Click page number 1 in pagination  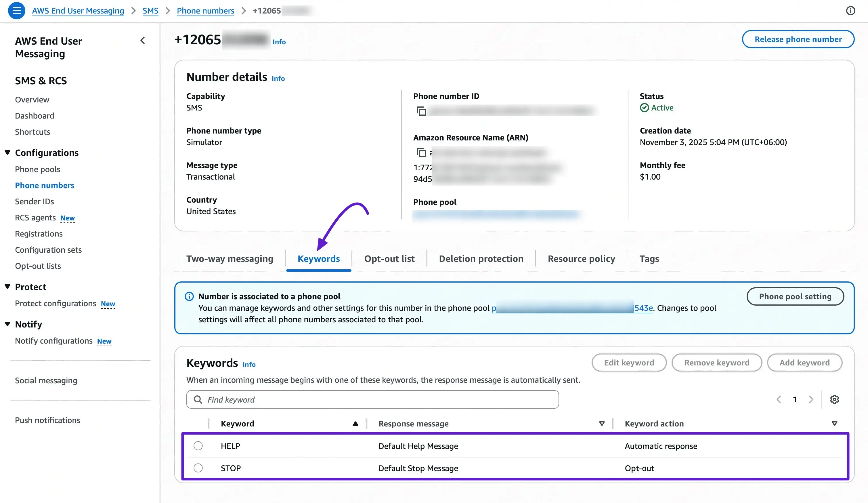(795, 400)
